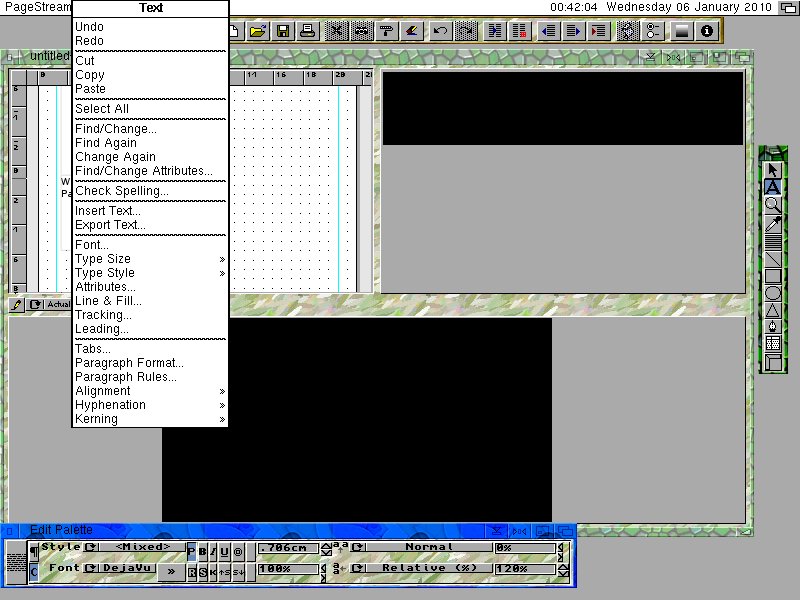
Task: Toggle Underline in the Edit Palette
Action: pyautogui.click(x=225, y=551)
